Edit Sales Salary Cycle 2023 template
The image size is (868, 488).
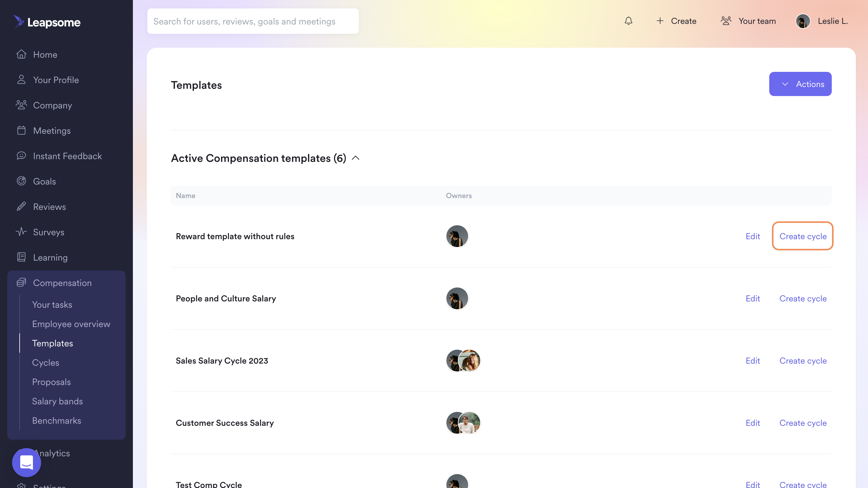[x=752, y=361]
